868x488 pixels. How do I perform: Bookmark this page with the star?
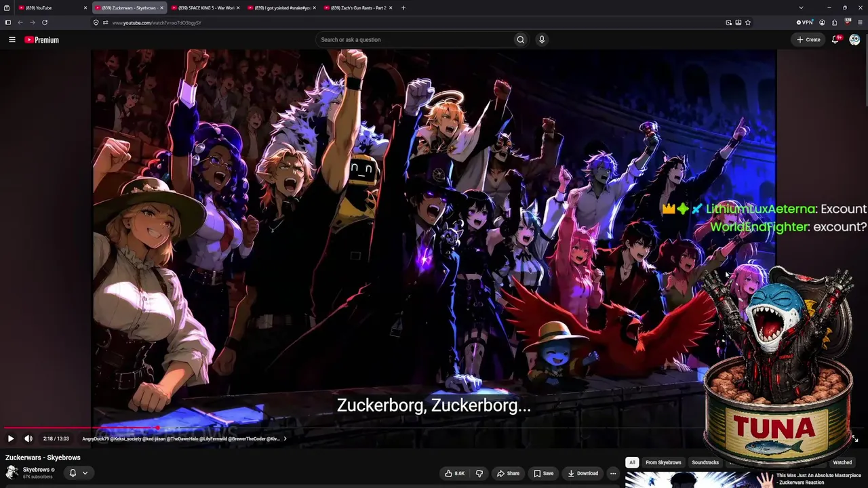(748, 22)
